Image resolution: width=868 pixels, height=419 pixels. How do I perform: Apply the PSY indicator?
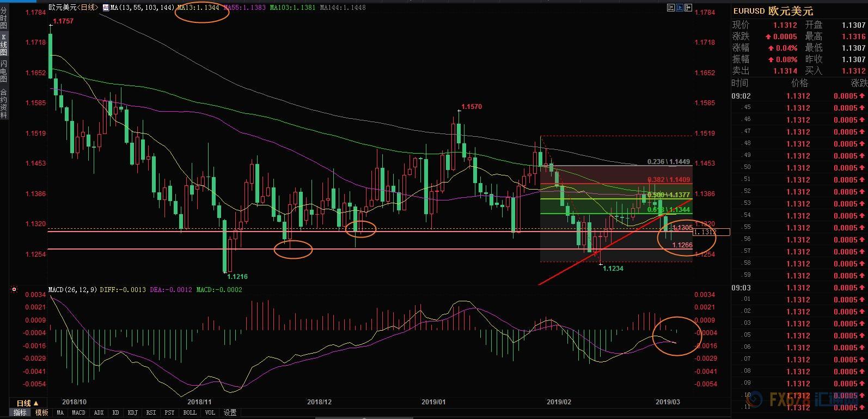point(169,413)
